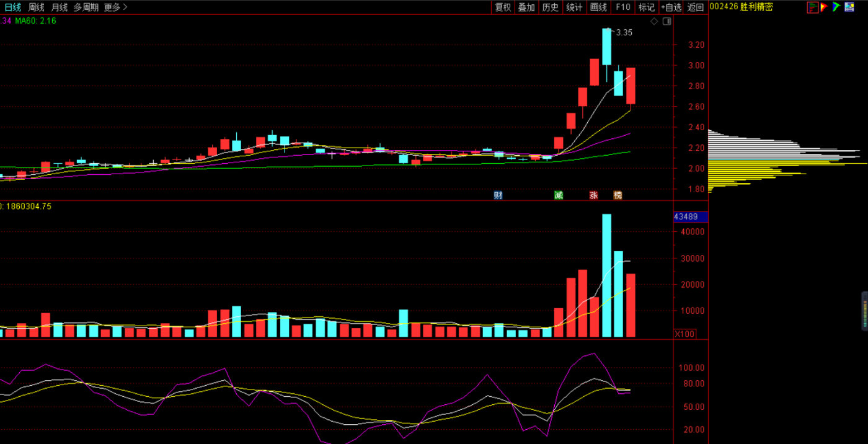Add stock via the +自选 button
868x444 pixels.
(x=671, y=7)
